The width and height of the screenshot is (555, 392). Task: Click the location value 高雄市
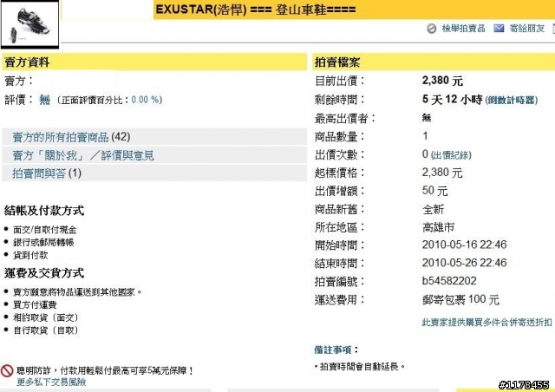click(438, 227)
